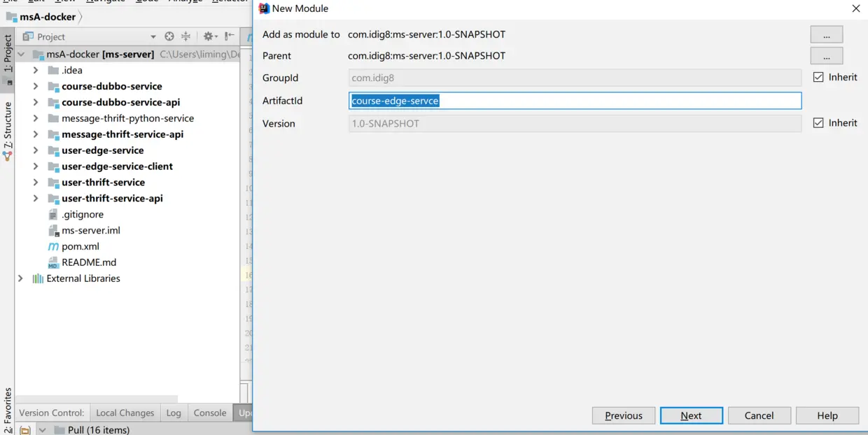Click the Previous button
This screenshot has width=868, height=435.
[624, 415]
